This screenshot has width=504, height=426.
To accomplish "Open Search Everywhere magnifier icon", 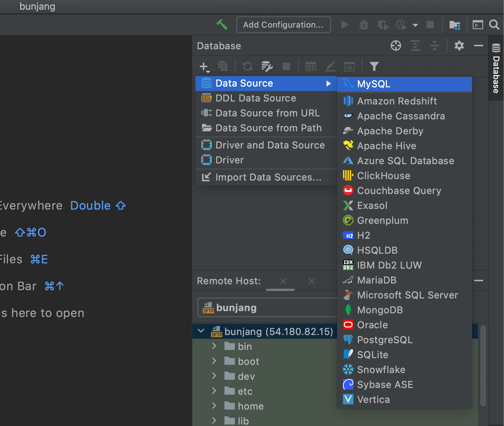I will (x=494, y=25).
